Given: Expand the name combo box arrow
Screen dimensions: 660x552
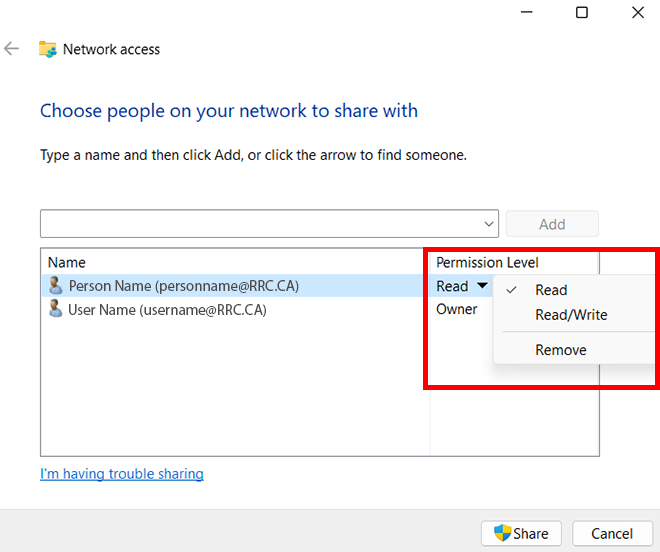Looking at the screenshot, I should point(489,224).
